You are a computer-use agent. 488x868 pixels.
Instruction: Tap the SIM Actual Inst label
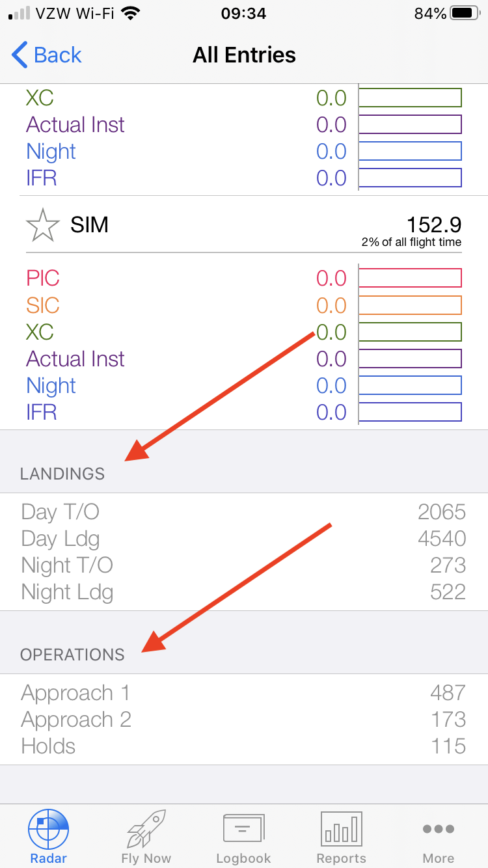coord(75,359)
